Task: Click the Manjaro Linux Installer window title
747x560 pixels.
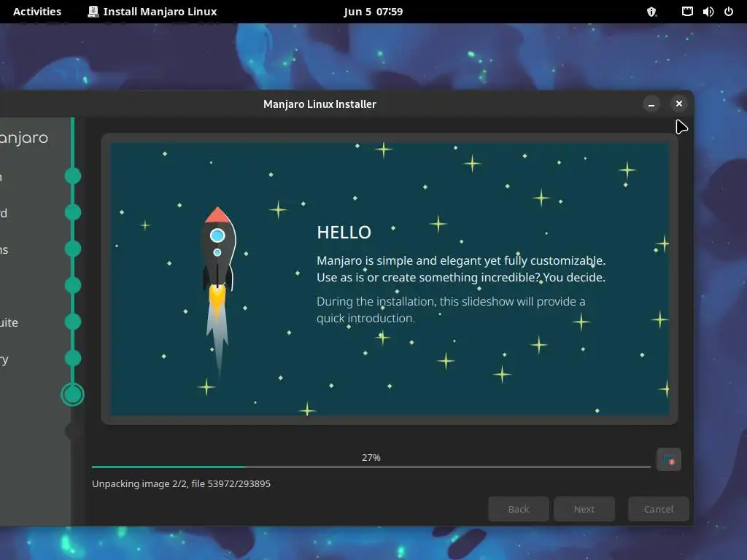Action: [320, 104]
